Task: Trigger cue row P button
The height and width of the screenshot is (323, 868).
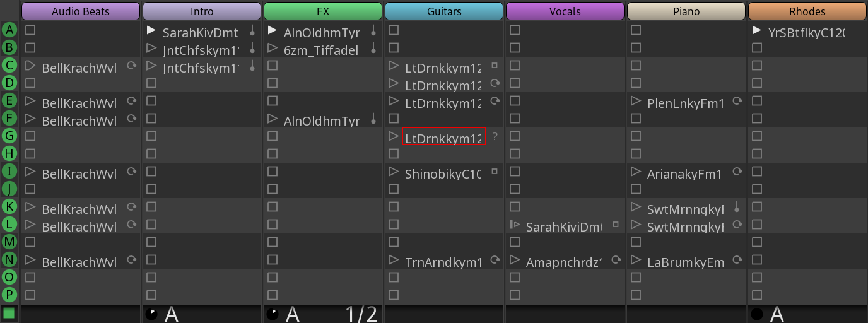Action: coord(9,295)
